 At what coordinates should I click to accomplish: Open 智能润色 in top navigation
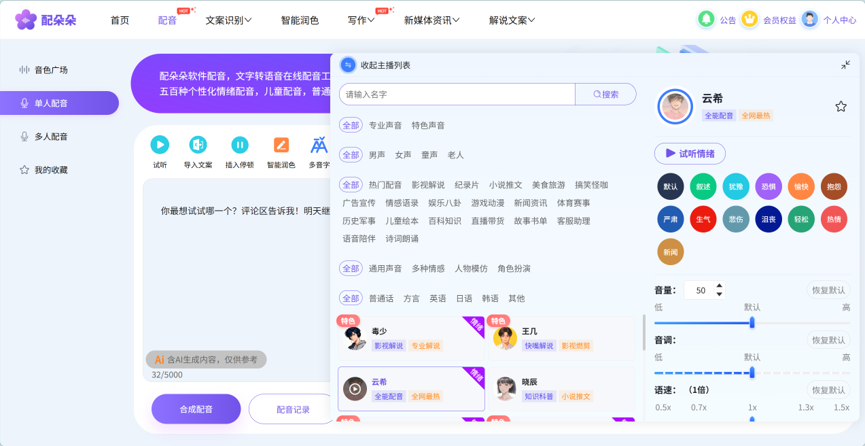coord(300,20)
